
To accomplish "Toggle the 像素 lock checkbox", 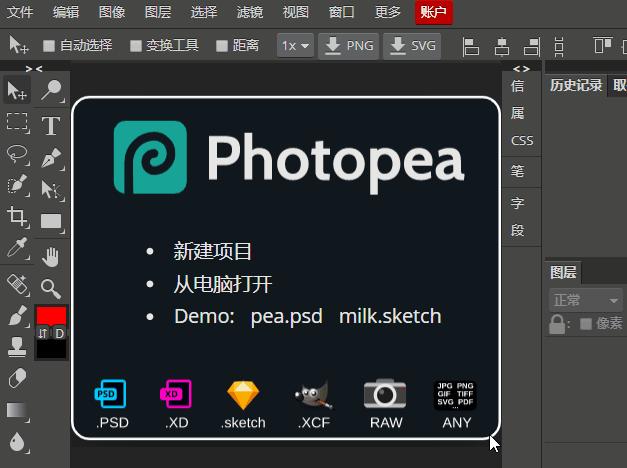I will [x=585, y=324].
